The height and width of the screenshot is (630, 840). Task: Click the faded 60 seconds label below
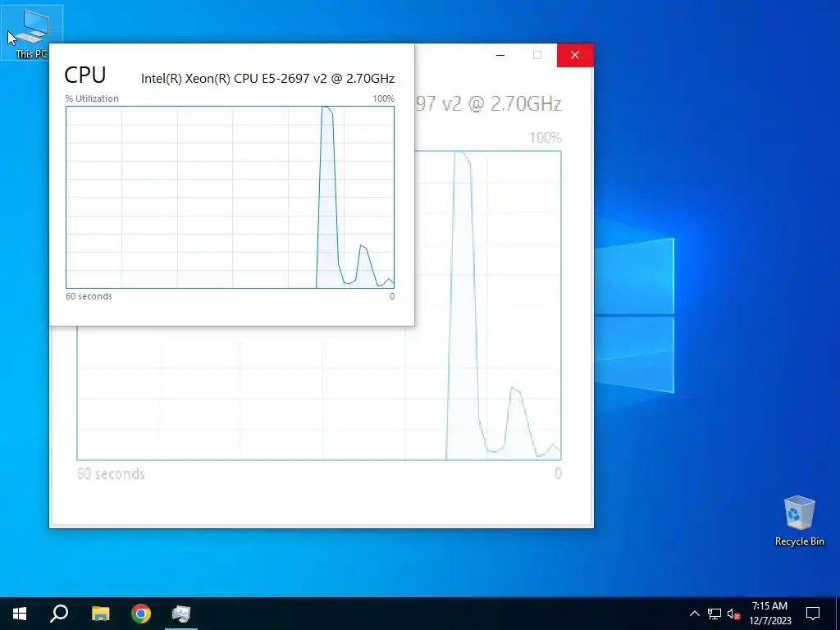(x=111, y=474)
